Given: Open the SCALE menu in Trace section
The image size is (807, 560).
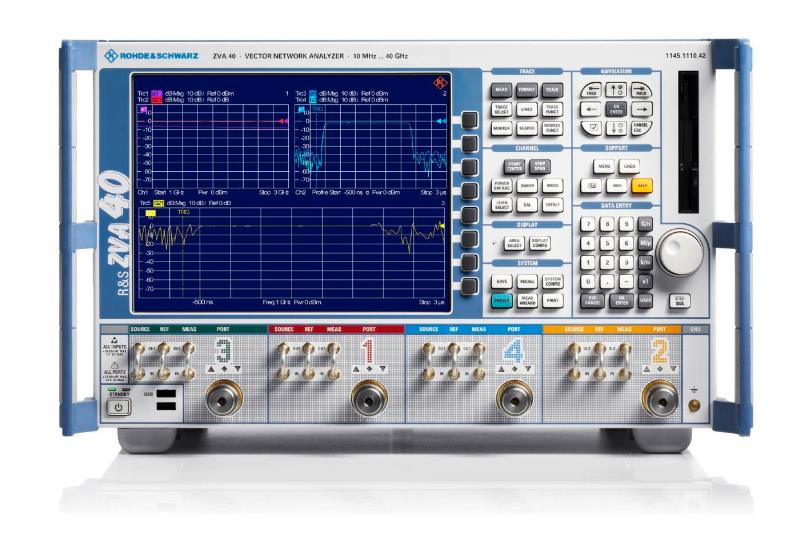Looking at the screenshot, I should coord(552,90).
